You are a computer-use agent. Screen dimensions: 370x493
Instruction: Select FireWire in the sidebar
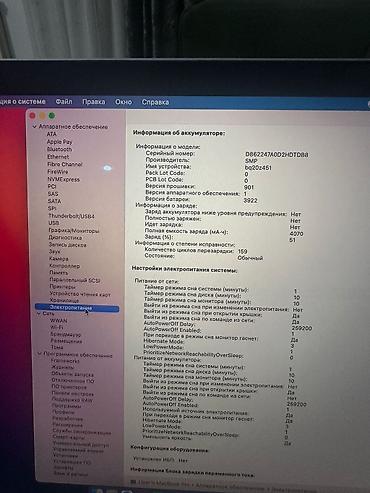click(x=58, y=172)
